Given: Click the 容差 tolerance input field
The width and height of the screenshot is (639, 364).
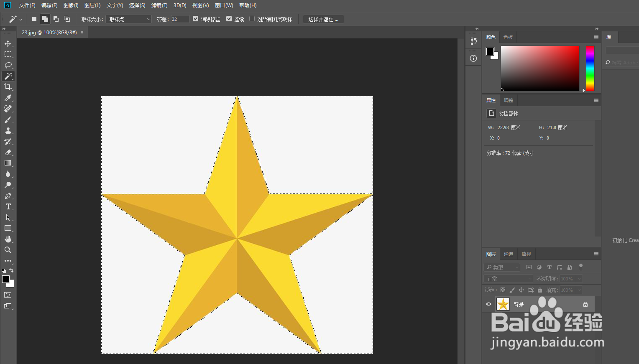Looking at the screenshot, I should (x=180, y=19).
